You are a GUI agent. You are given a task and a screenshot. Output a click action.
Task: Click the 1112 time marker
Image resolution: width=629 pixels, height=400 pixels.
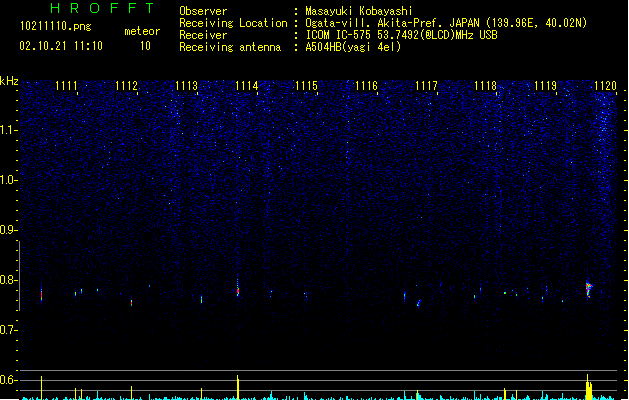click(126, 86)
